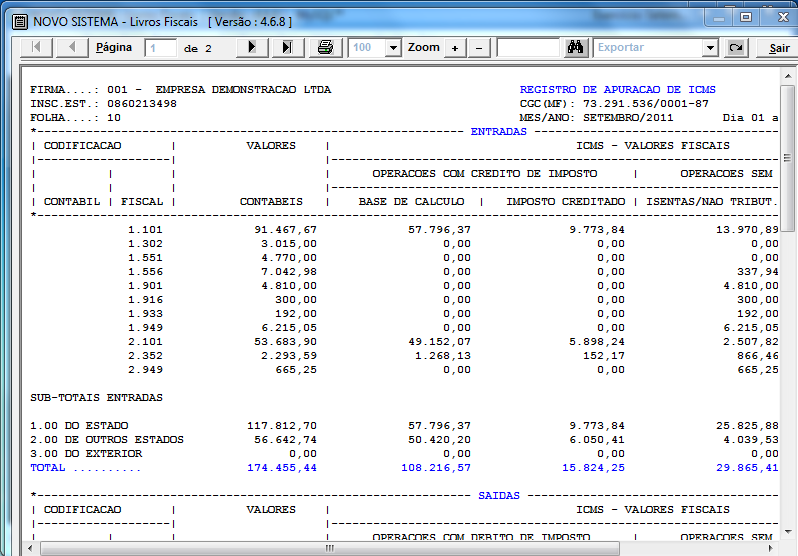Click the ENTRADAS section label

(498, 131)
